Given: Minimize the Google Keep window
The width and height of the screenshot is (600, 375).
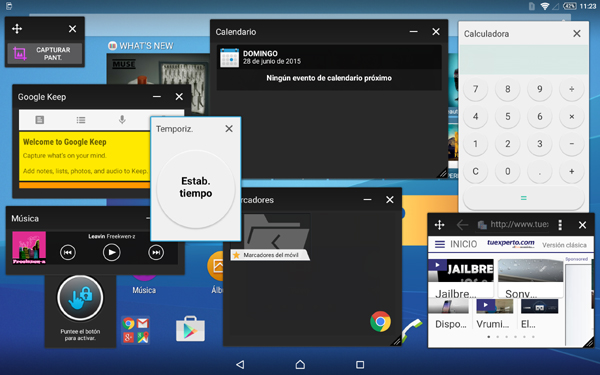Looking at the screenshot, I should 157,97.
